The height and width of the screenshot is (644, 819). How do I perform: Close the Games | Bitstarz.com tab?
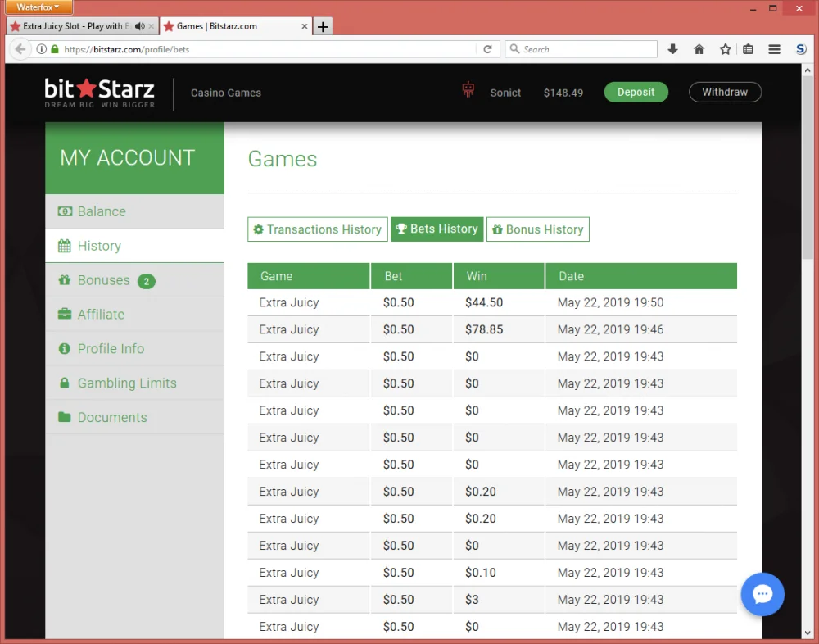coord(305,26)
